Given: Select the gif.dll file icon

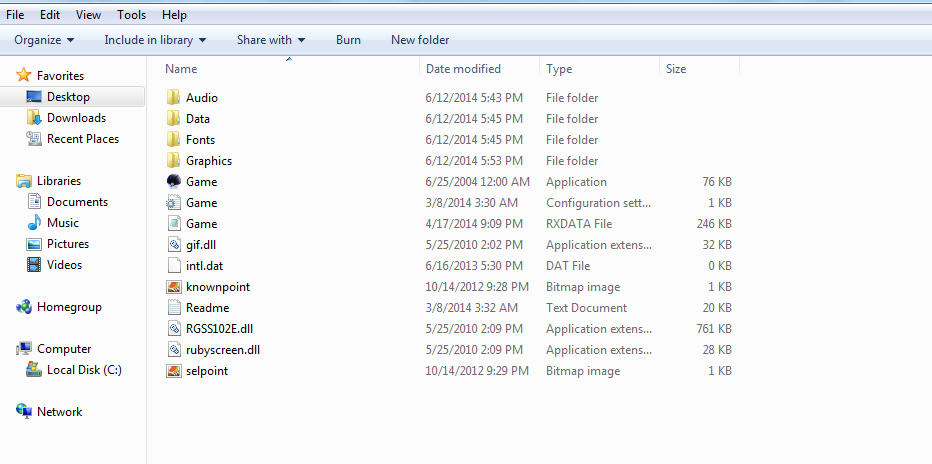Looking at the screenshot, I should tap(174, 245).
